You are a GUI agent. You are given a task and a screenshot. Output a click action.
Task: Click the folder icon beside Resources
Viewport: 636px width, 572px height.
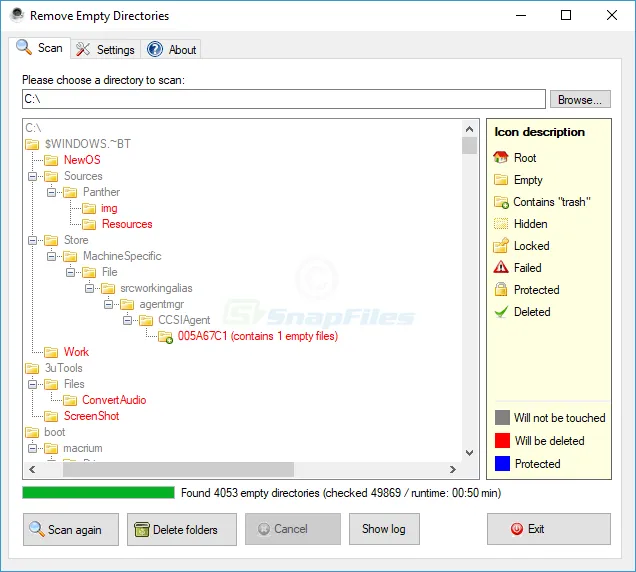click(x=89, y=224)
